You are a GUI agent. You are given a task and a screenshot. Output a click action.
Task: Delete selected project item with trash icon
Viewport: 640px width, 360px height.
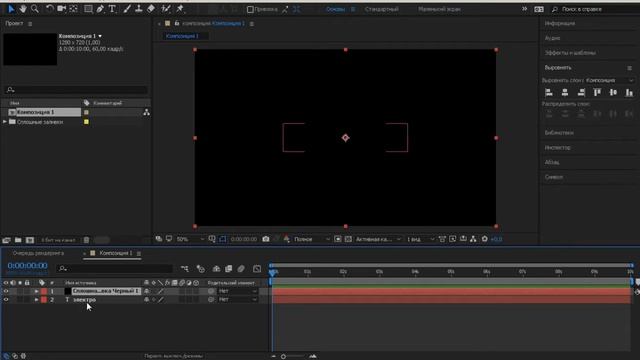click(86, 240)
